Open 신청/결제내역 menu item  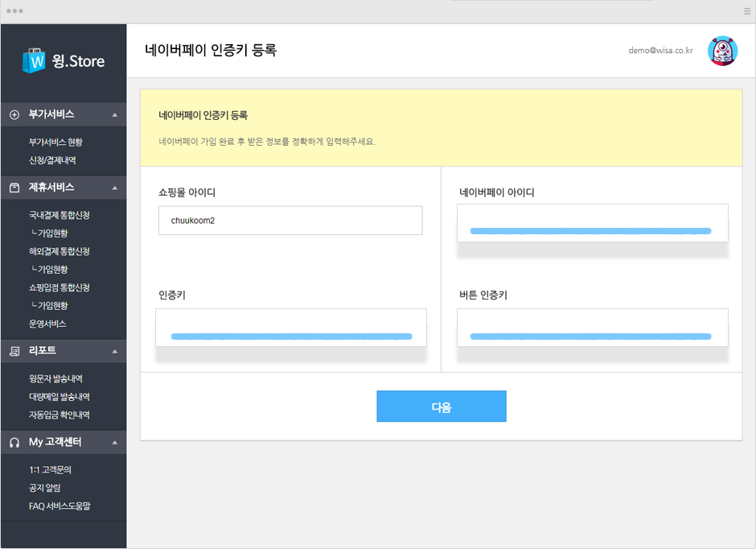[x=52, y=160]
